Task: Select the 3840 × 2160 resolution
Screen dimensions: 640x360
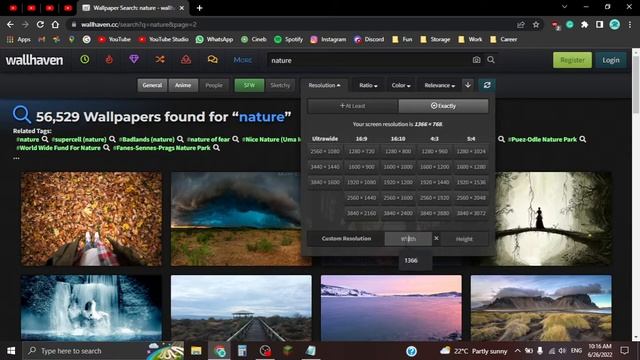Action: point(361,213)
